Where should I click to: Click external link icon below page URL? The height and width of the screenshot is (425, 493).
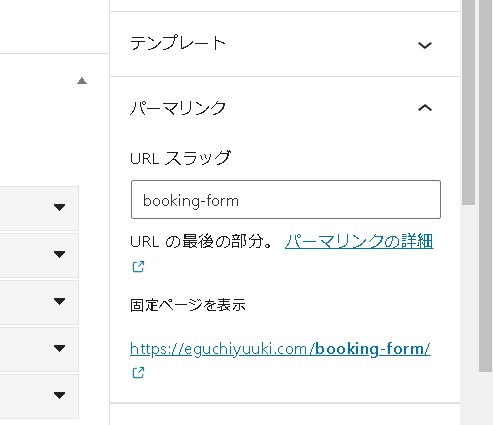(x=138, y=372)
